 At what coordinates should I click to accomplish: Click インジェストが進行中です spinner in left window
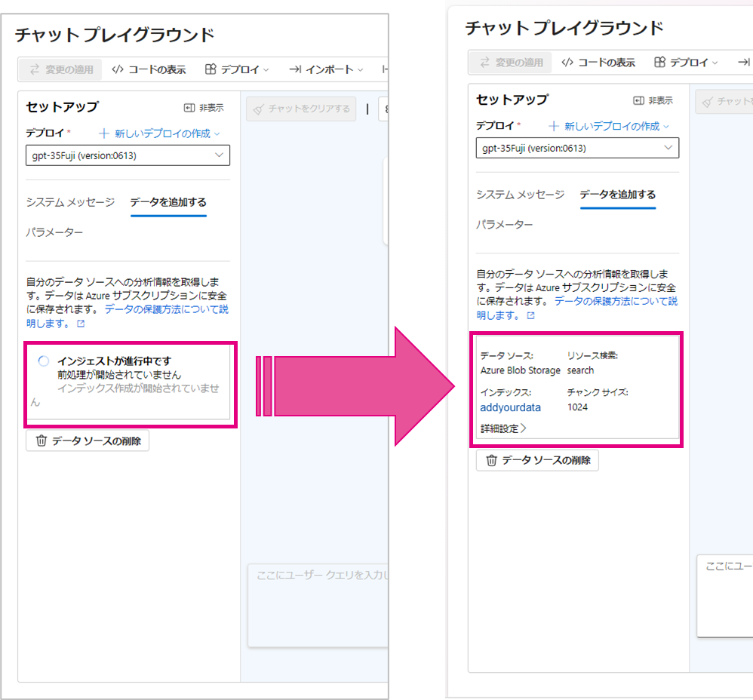[44, 361]
